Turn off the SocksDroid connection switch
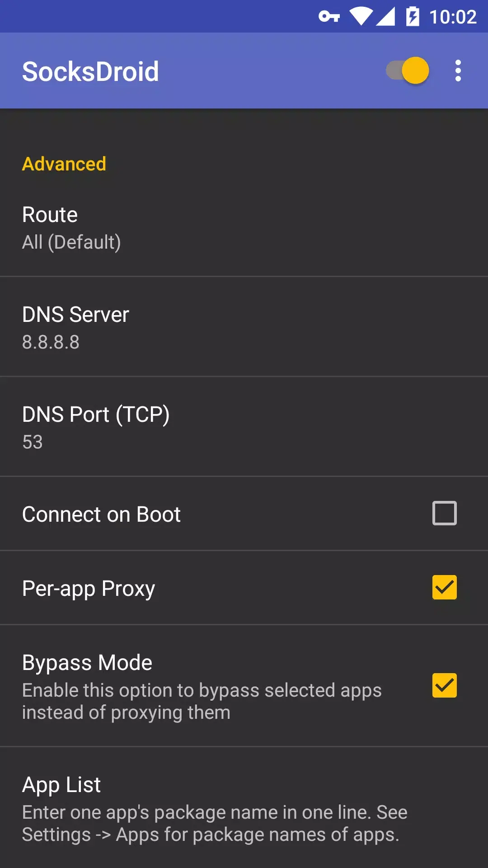 [408, 71]
